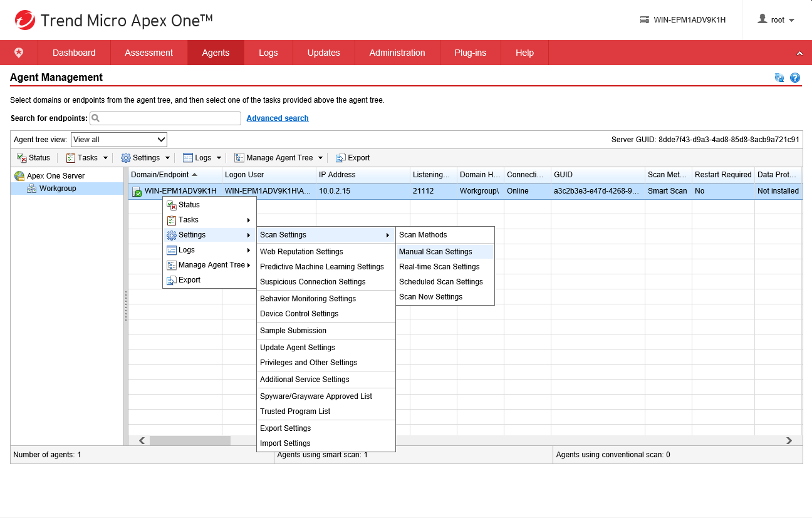Choose Scan Now Settings
The height and width of the screenshot is (518, 812).
[x=445, y=297]
